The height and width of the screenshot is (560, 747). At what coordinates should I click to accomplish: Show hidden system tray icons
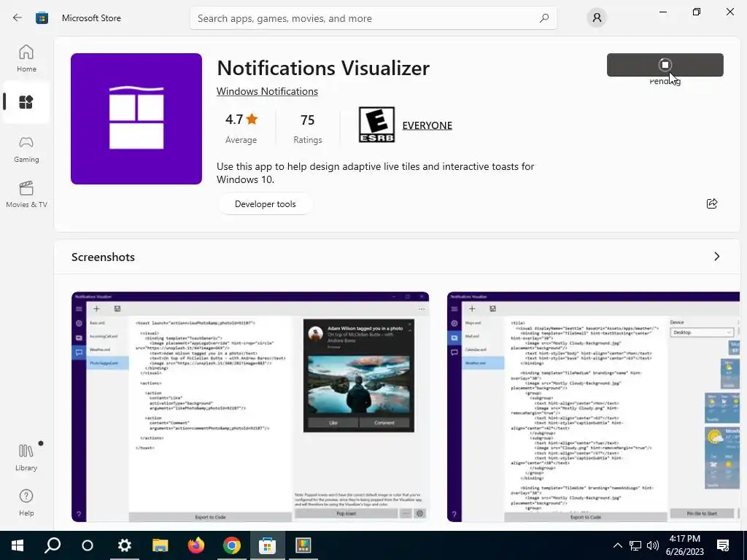tap(617, 545)
